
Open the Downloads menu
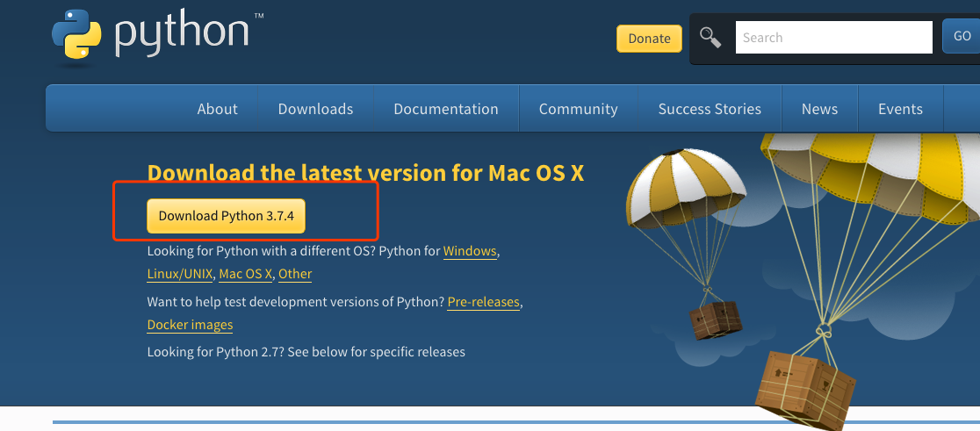click(315, 109)
